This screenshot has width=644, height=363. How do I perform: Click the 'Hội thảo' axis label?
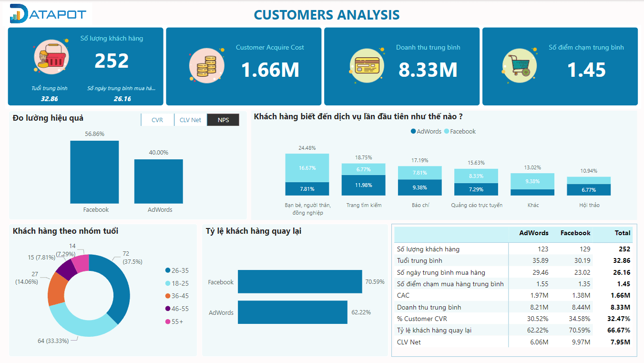(x=589, y=205)
